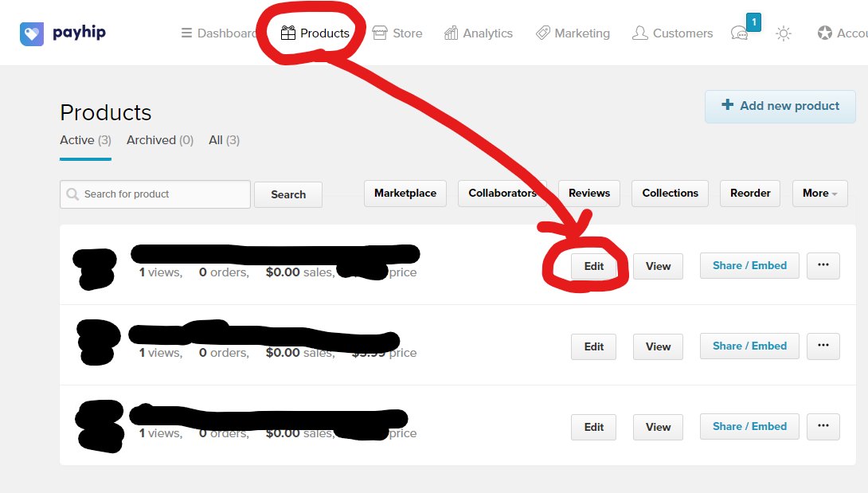Navigate to Customers page
Screen dimensions: 868x493
[x=672, y=33]
